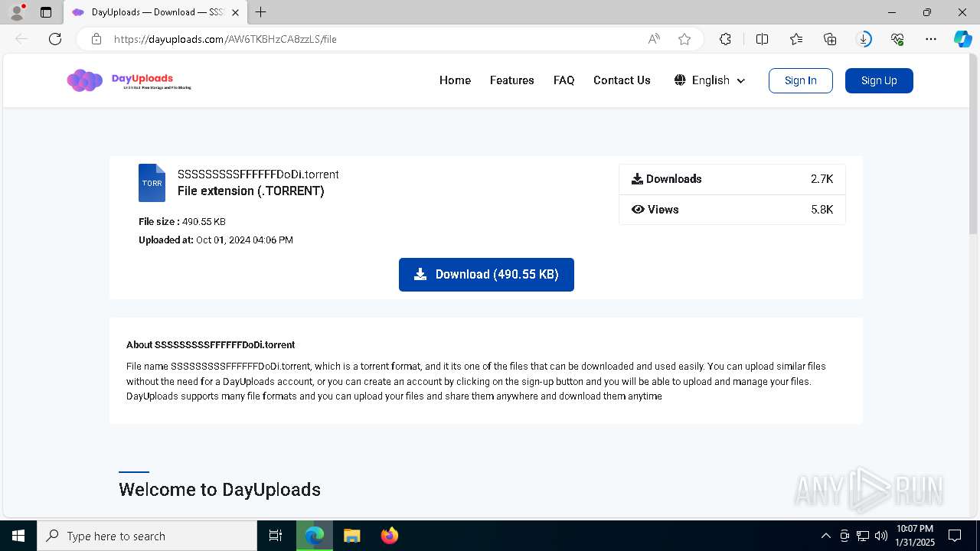980x551 pixels.
Task: Open the Favorites list
Action: (796, 39)
